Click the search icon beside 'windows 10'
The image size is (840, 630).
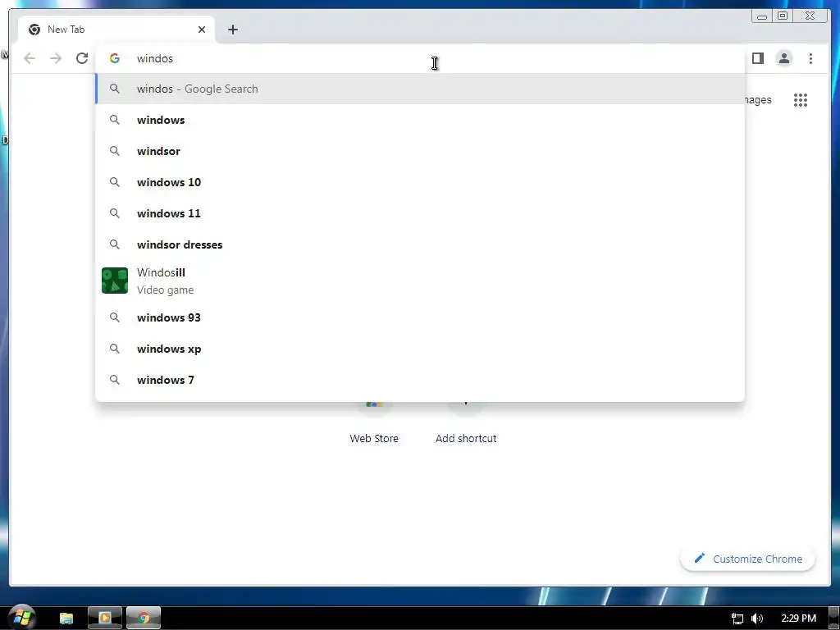115,182
